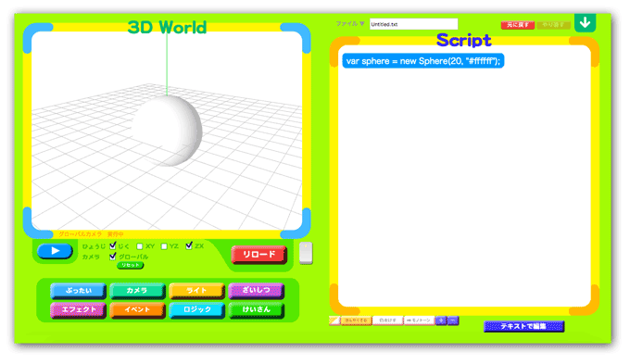Open the ぶったい block category
Viewport: 630px width, 364px height.
79,291
